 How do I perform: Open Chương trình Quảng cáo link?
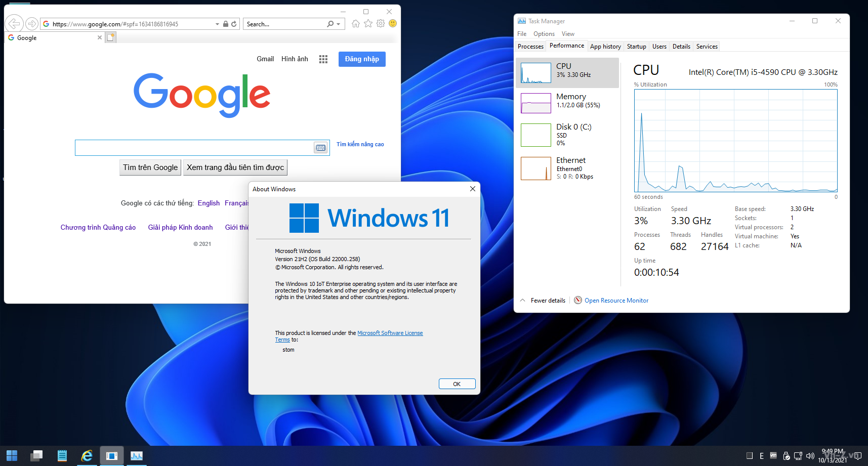coord(98,227)
